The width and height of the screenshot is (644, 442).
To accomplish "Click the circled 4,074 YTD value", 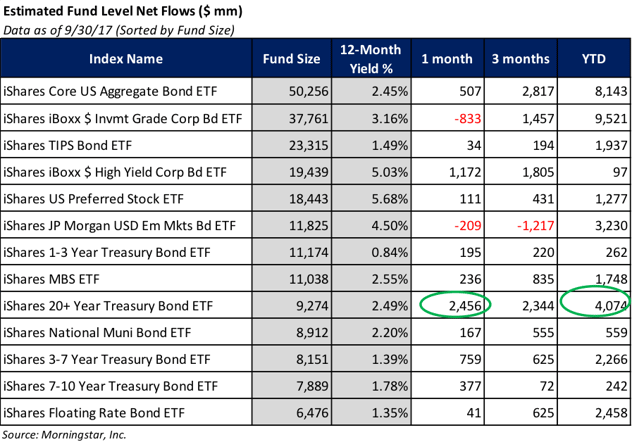I will pyautogui.click(x=611, y=306).
